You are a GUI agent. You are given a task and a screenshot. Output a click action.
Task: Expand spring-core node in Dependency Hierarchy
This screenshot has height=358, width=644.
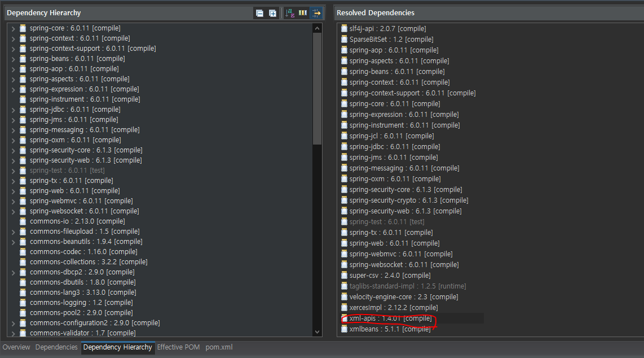pyautogui.click(x=13, y=28)
